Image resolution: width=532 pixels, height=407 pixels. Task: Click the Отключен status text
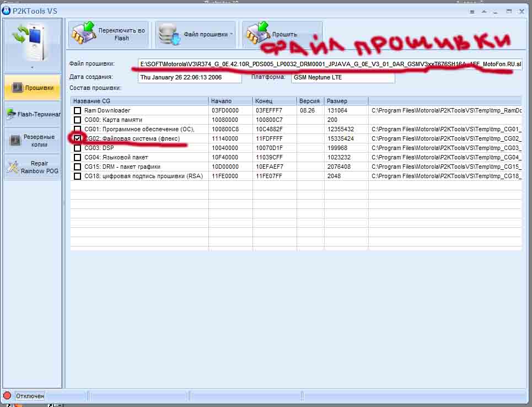click(x=30, y=396)
